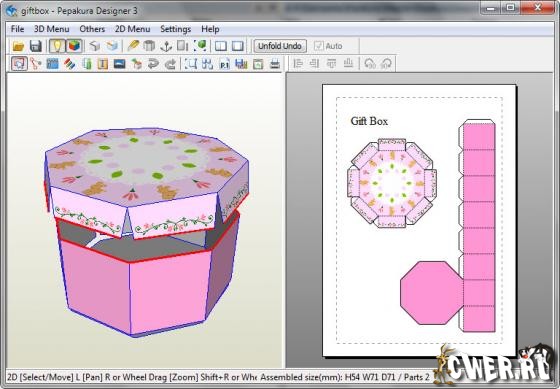Click the printer icon in the 2D toolbar
560x389 pixels.
275,64
